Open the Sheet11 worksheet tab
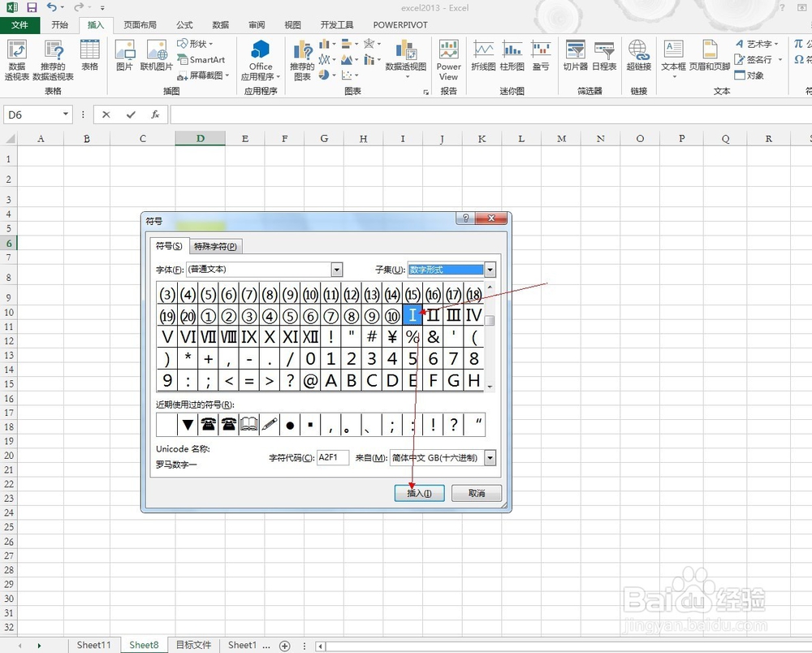 tap(93, 645)
